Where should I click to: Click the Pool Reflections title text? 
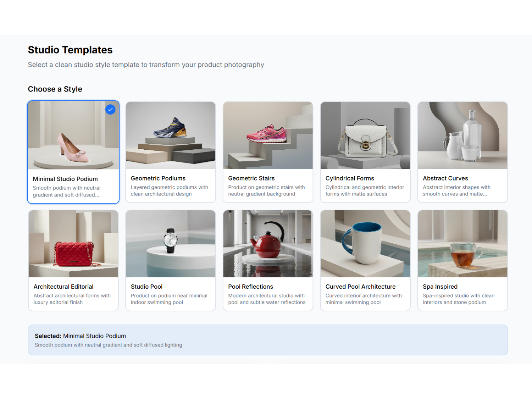tap(251, 287)
